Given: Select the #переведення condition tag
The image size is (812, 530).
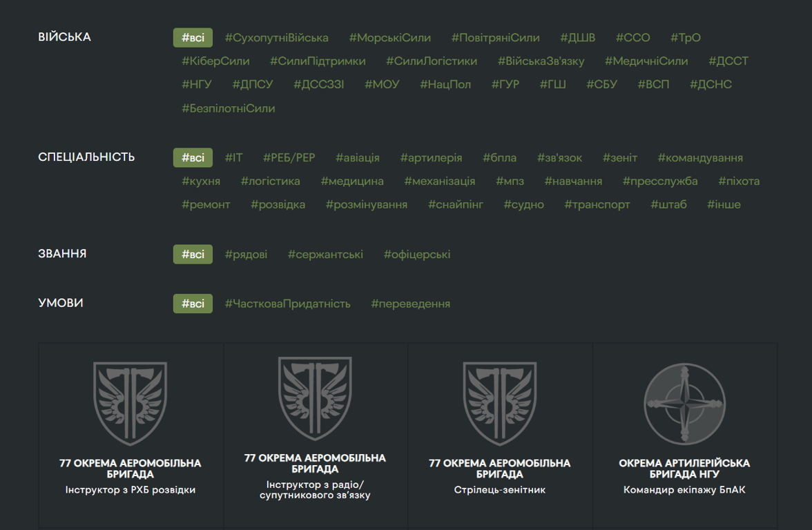Looking at the screenshot, I should click(x=410, y=304).
